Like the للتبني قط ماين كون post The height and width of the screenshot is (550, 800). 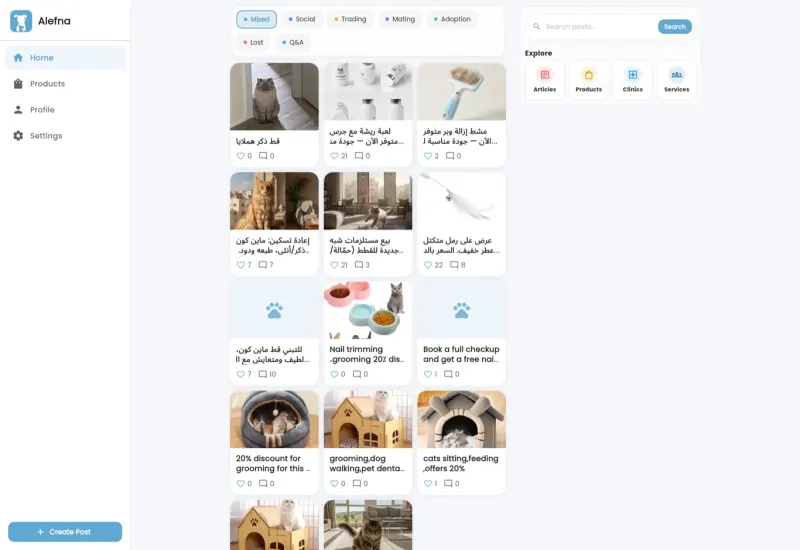(240, 374)
